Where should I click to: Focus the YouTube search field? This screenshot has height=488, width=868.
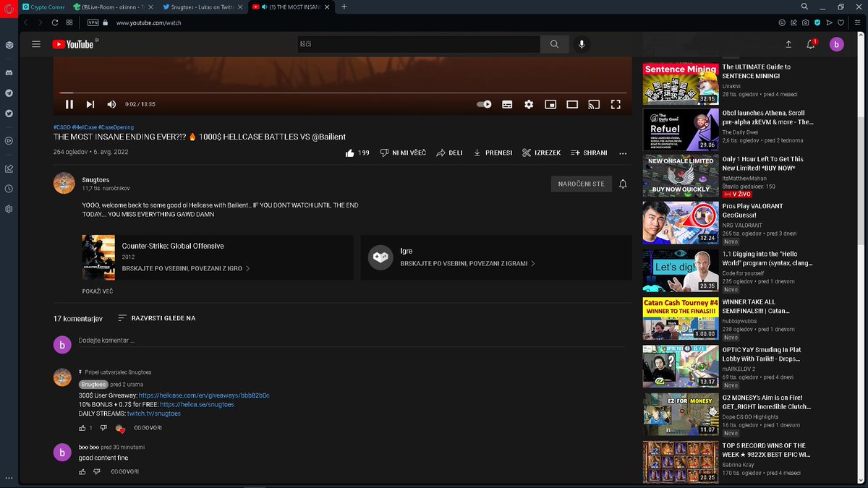[418, 44]
